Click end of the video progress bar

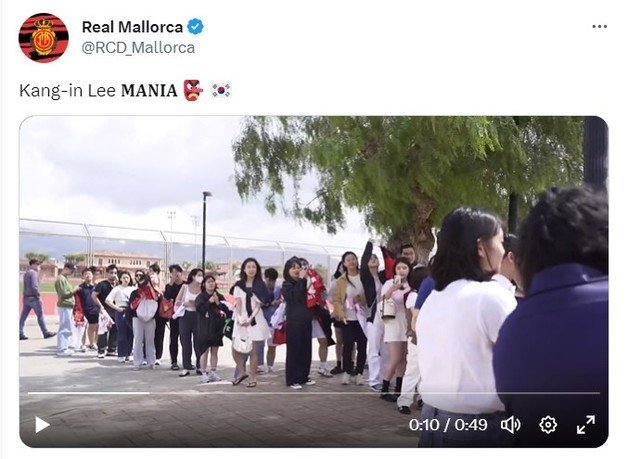point(598,393)
